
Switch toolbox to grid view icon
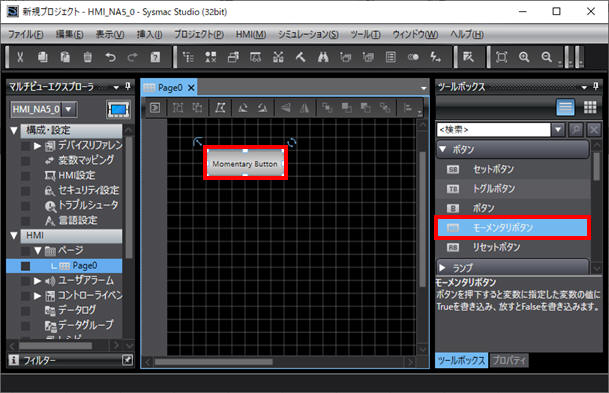pyautogui.click(x=590, y=107)
